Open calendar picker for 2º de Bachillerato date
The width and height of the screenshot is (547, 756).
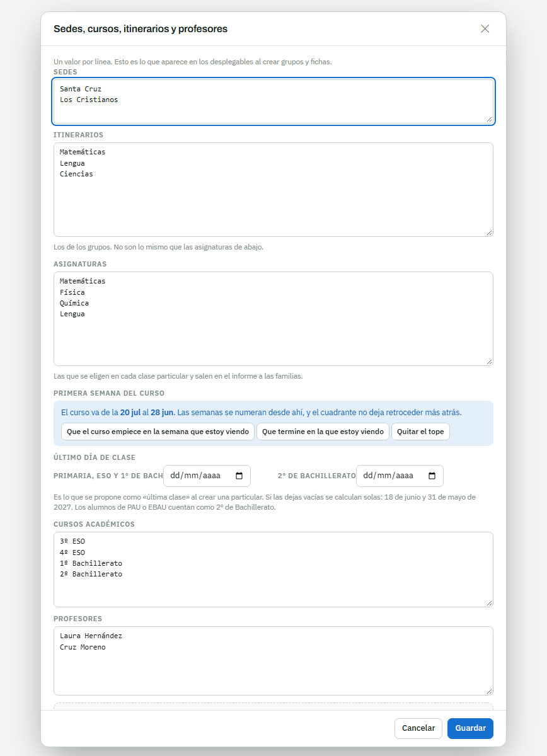tap(432, 476)
